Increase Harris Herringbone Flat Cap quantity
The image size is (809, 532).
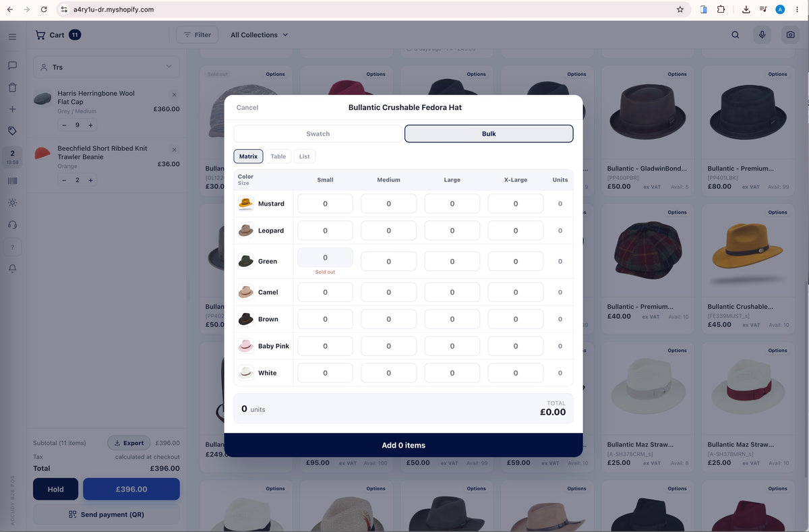tap(90, 125)
